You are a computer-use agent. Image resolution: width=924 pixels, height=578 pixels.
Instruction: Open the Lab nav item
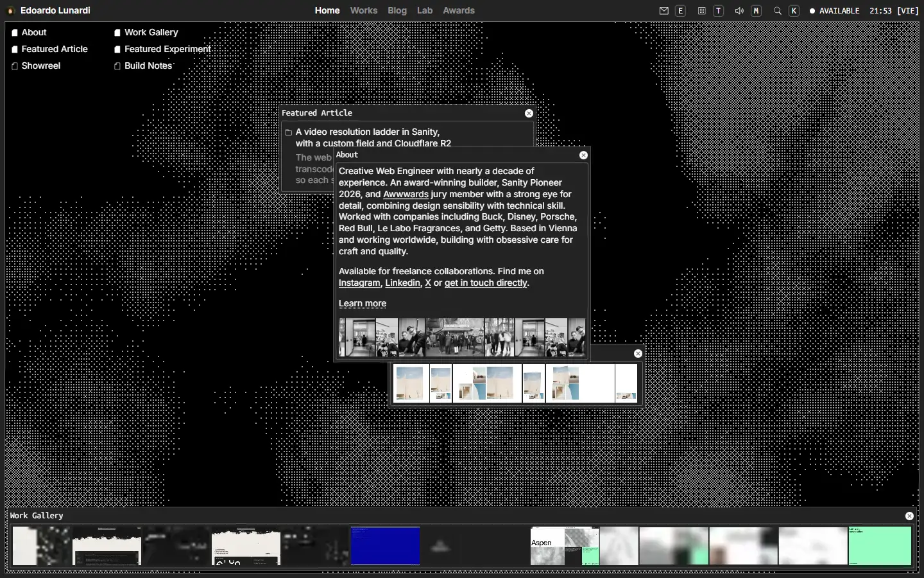tap(425, 11)
